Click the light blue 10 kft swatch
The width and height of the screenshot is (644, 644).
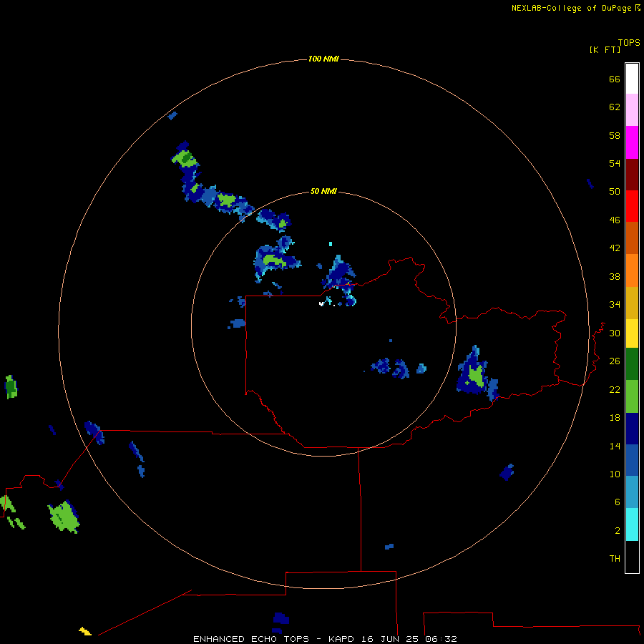click(x=632, y=492)
